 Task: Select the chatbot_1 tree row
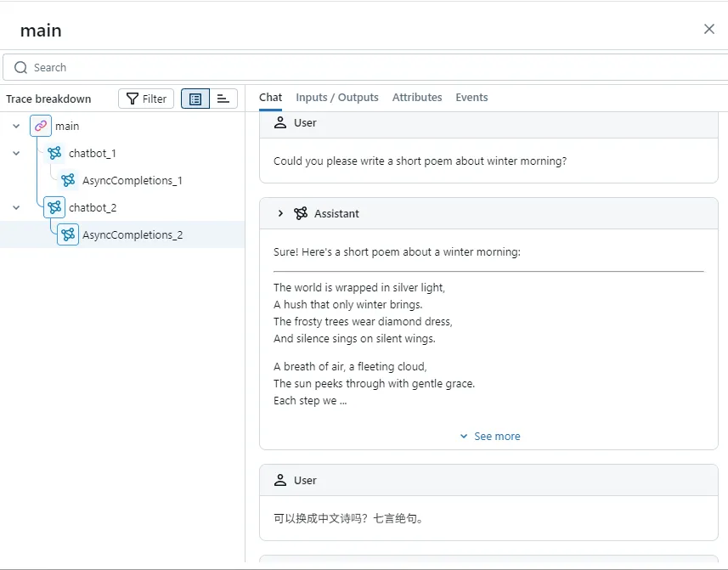coord(122,153)
